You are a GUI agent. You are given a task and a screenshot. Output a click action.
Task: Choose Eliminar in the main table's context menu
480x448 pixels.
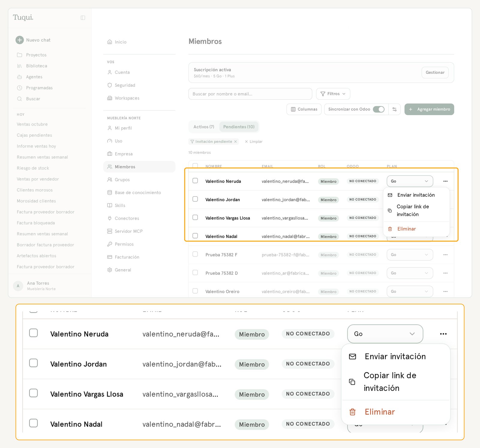coord(416,229)
